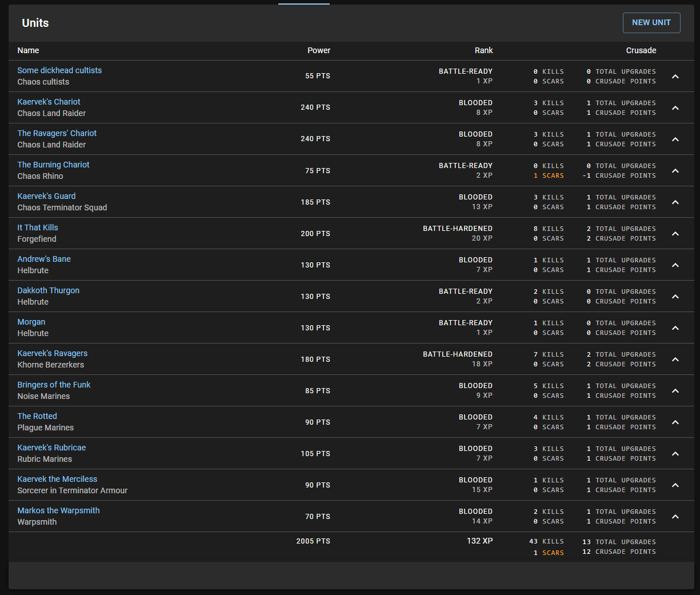Expand The Burning Chariot details chevron
This screenshot has height=595, width=700.
(675, 171)
